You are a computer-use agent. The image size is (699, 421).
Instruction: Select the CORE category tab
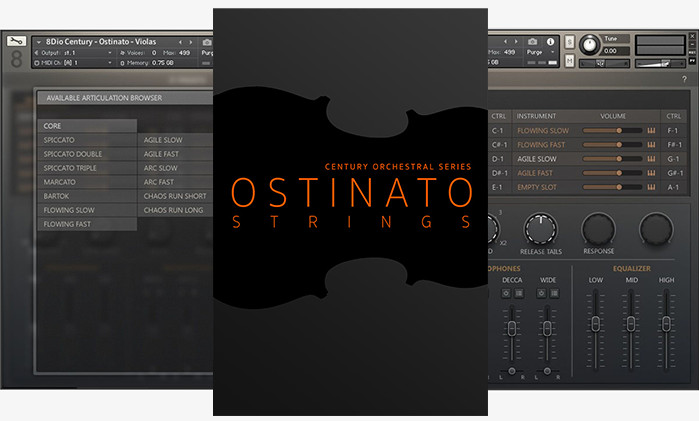[87, 126]
